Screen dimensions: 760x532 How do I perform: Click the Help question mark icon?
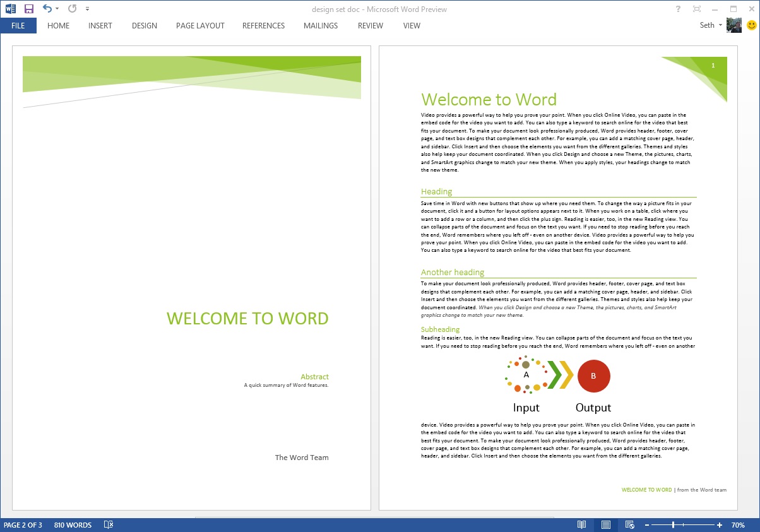tap(677, 9)
